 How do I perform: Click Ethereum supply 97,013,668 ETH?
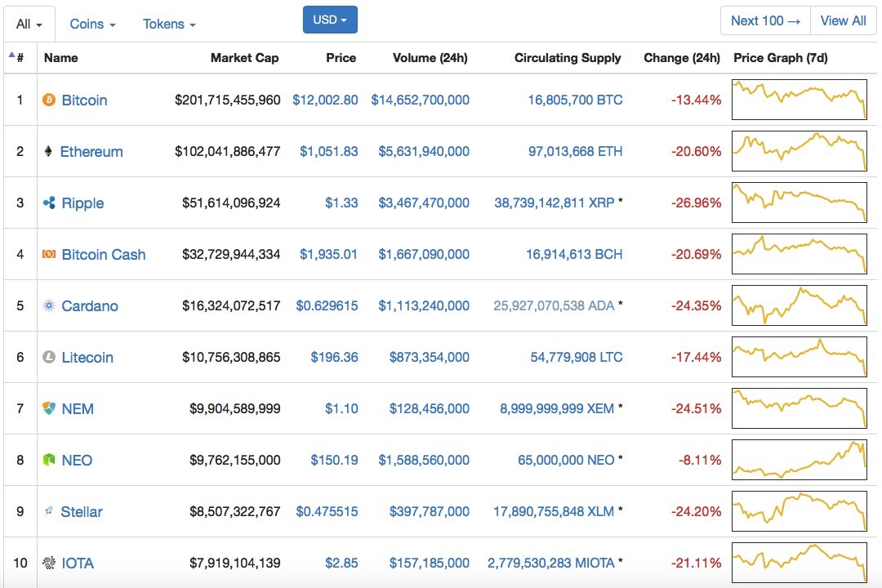[x=576, y=151]
